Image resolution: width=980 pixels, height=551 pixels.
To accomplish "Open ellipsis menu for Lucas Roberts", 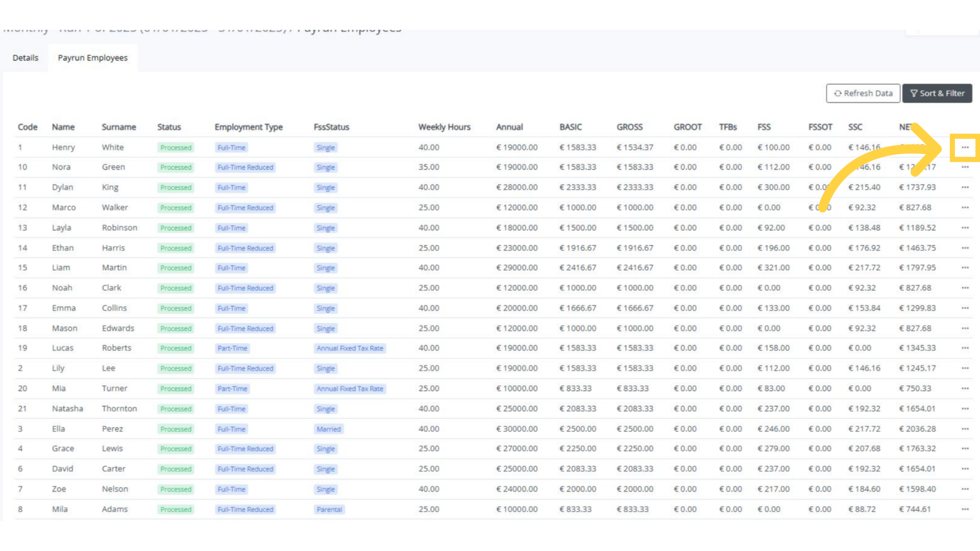I will tap(965, 348).
